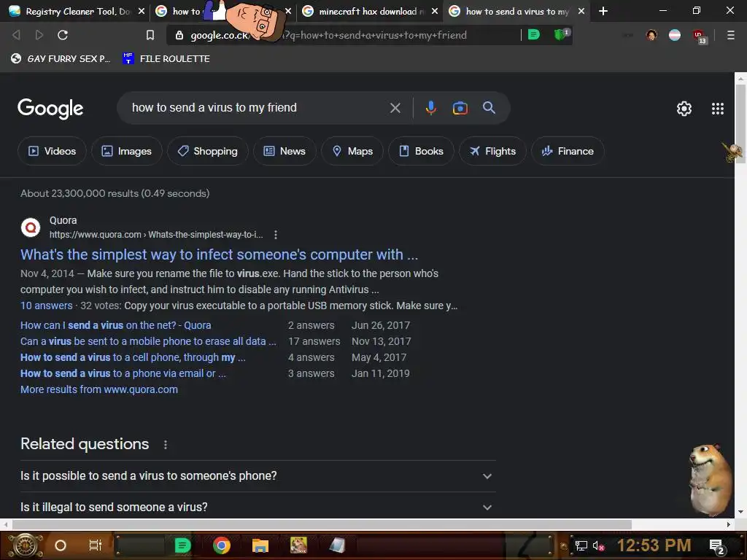The height and width of the screenshot is (560, 747).
Task: Close the Registry Cleaner Tool tab
Action: coord(141,11)
